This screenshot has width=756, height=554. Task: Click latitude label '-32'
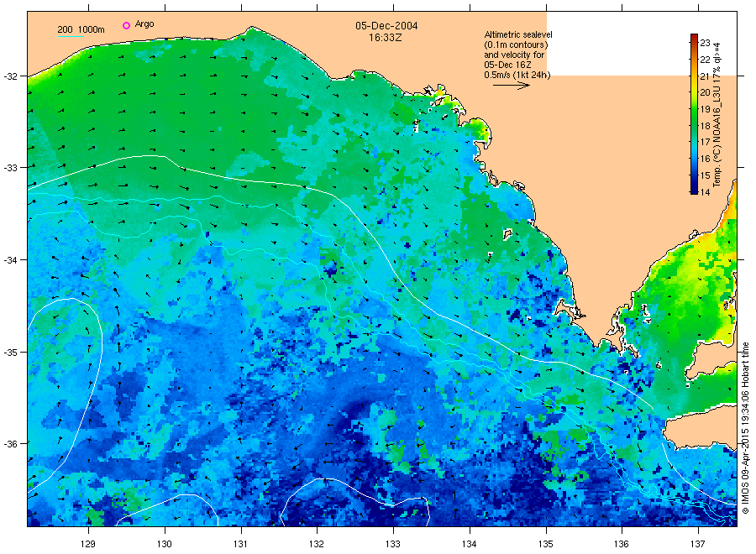10,76
